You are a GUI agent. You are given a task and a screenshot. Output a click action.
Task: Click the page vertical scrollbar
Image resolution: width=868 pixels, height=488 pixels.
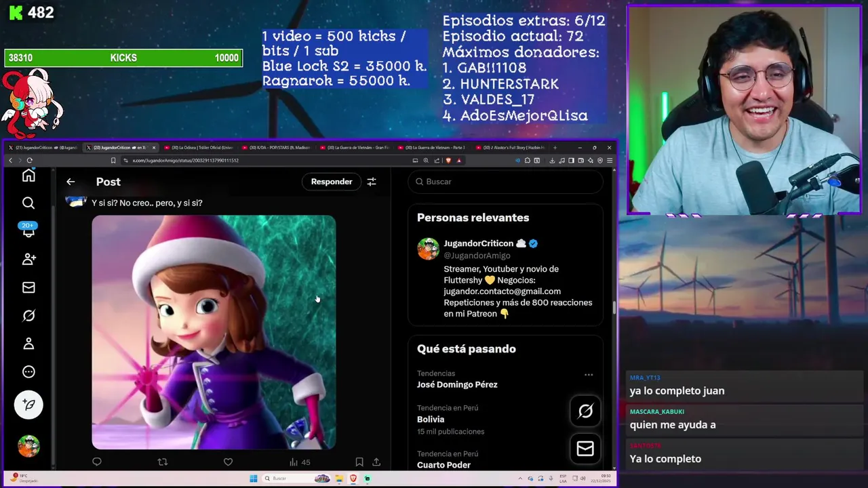pyautogui.click(x=614, y=308)
